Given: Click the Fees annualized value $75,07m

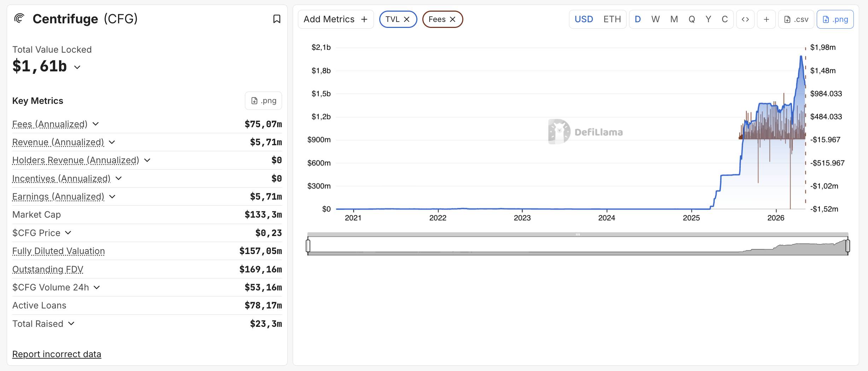Looking at the screenshot, I should point(263,124).
